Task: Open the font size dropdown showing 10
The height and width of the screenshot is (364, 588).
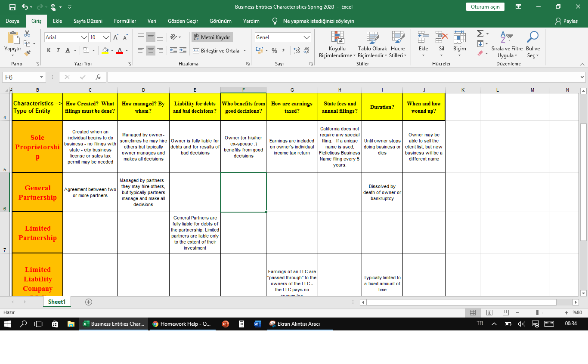Action: (106, 37)
